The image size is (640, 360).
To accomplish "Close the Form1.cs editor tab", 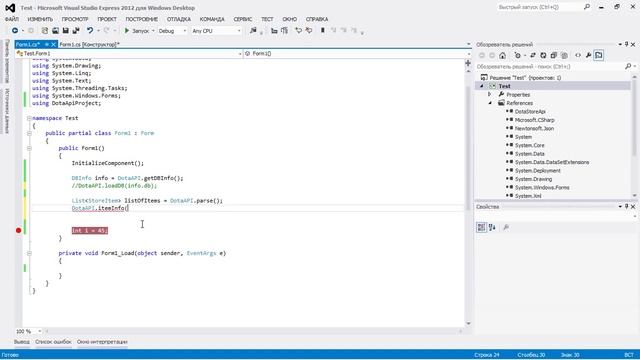I will pyautogui.click(x=53, y=44).
